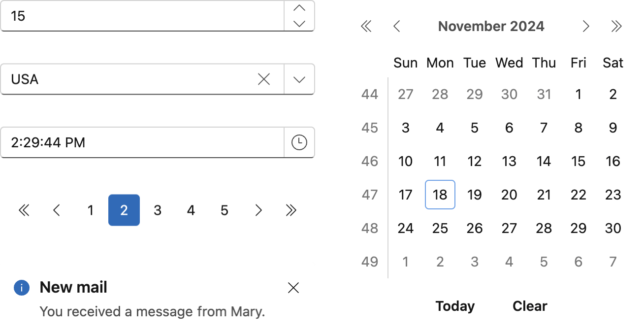The height and width of the screenshot is (335, 644).
Task: Go to the next page in pagination
Action: point(258,210)
